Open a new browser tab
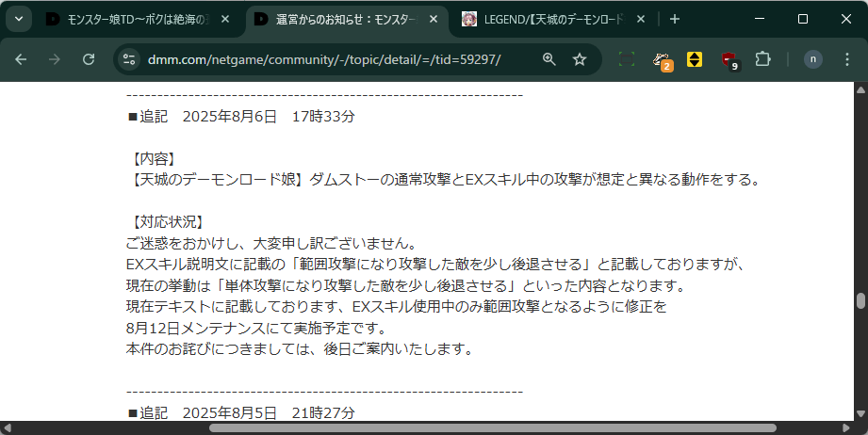 (x=674, y=20)
